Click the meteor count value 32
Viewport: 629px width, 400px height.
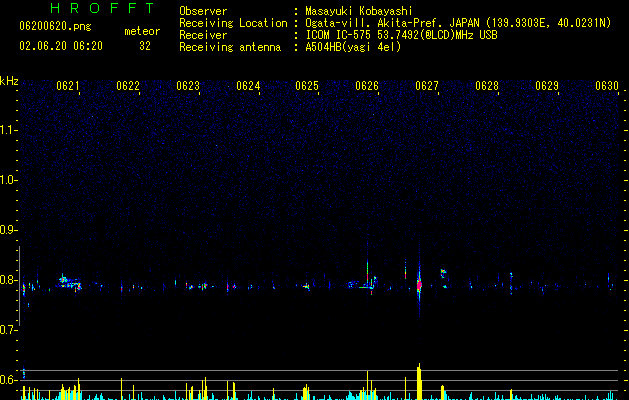(x=145, y=46)
